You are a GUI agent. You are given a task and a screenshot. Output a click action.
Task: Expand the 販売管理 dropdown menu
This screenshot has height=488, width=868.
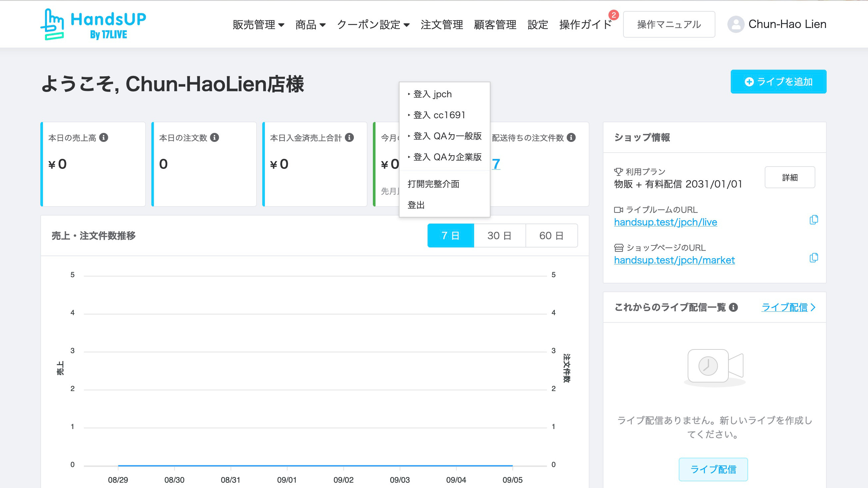click(x=258, y=25)
